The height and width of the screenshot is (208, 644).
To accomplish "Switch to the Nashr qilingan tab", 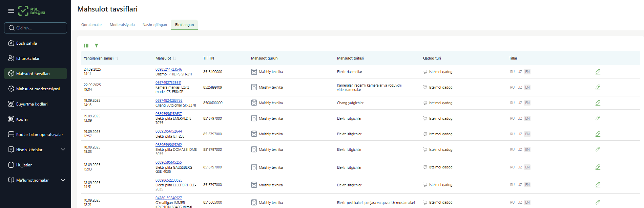I will [154, 25].
